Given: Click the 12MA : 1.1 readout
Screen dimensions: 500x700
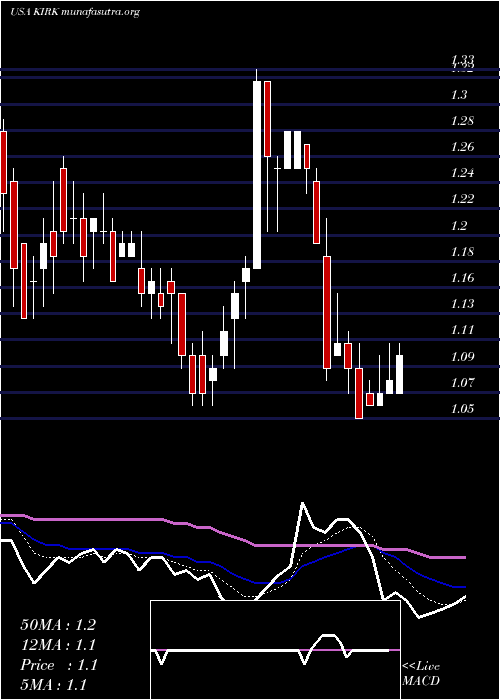Looking at the screenshot, I should pos(58,645).
